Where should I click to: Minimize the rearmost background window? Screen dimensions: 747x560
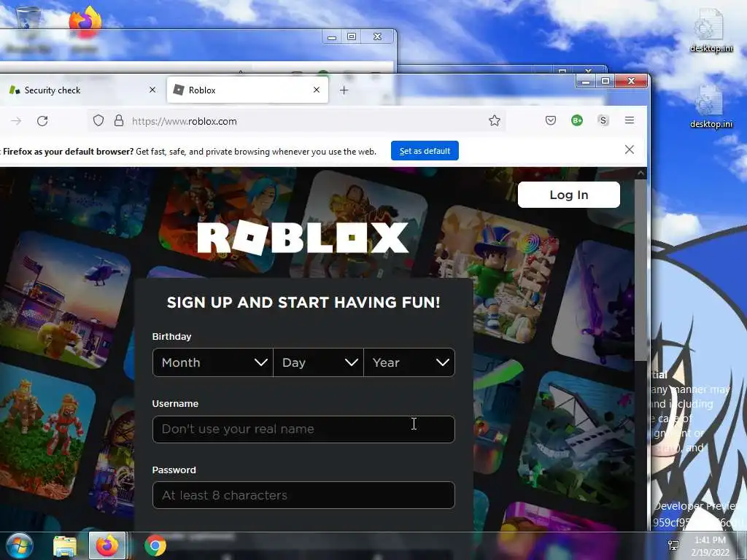pyautogui.click(x=332, y=36)
